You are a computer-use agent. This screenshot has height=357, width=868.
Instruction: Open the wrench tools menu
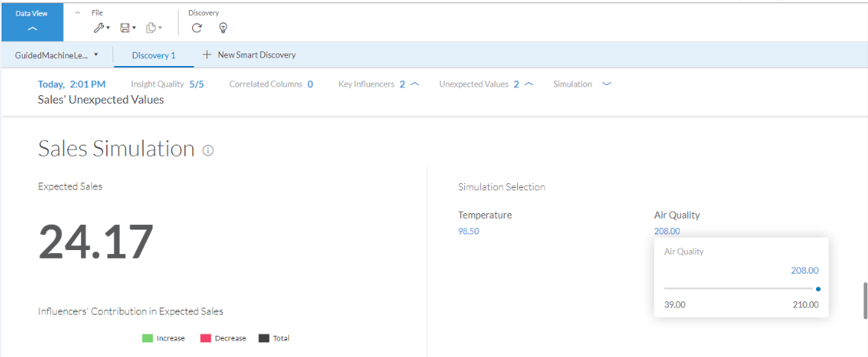[x=101, y=28]
